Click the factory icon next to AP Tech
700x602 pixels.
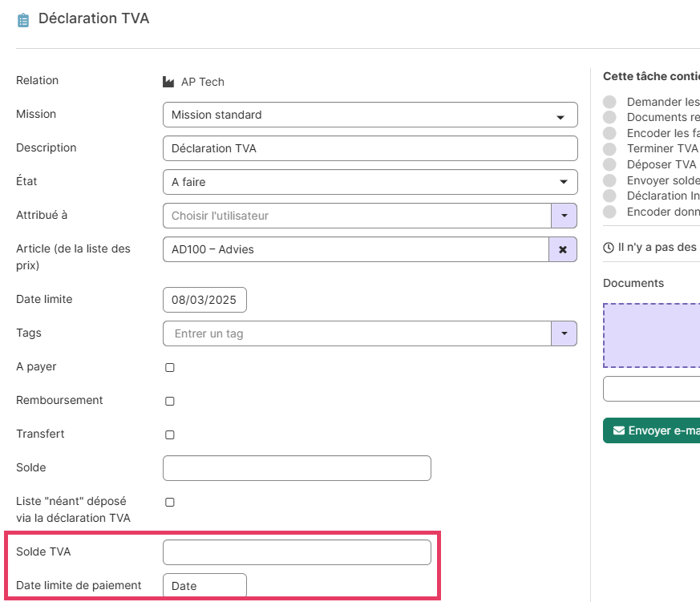(168, 82)
